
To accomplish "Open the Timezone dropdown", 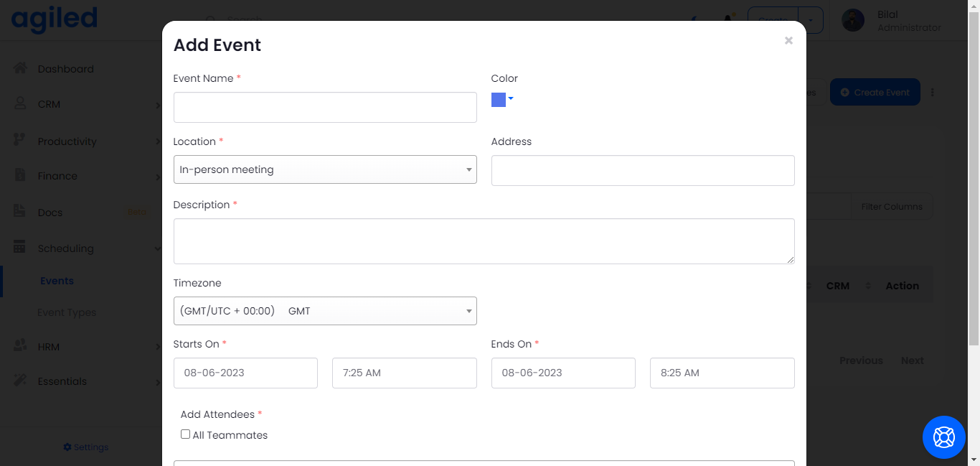I will pos(325,311).
